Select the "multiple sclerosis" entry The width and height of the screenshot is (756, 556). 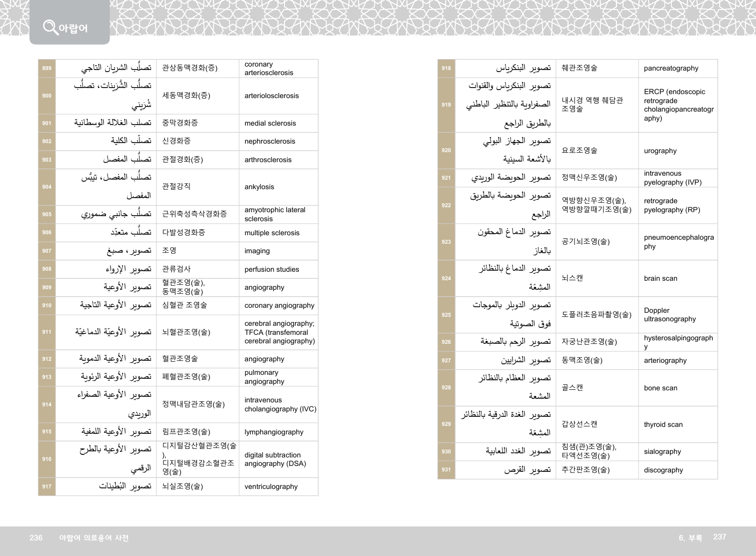pos(271,233)
